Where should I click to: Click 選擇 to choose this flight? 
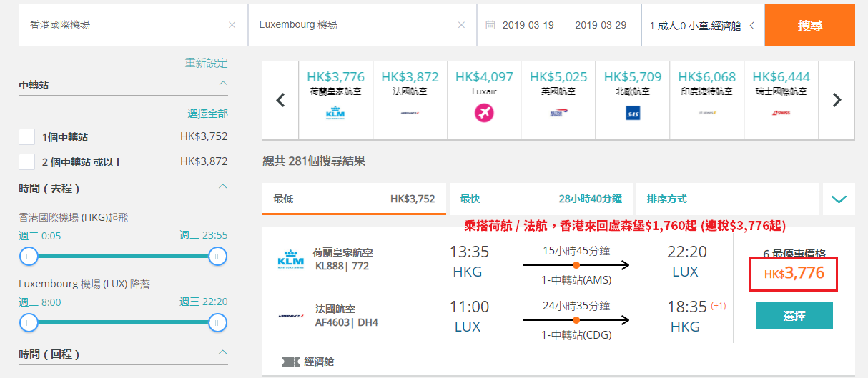tap(794, 315)
